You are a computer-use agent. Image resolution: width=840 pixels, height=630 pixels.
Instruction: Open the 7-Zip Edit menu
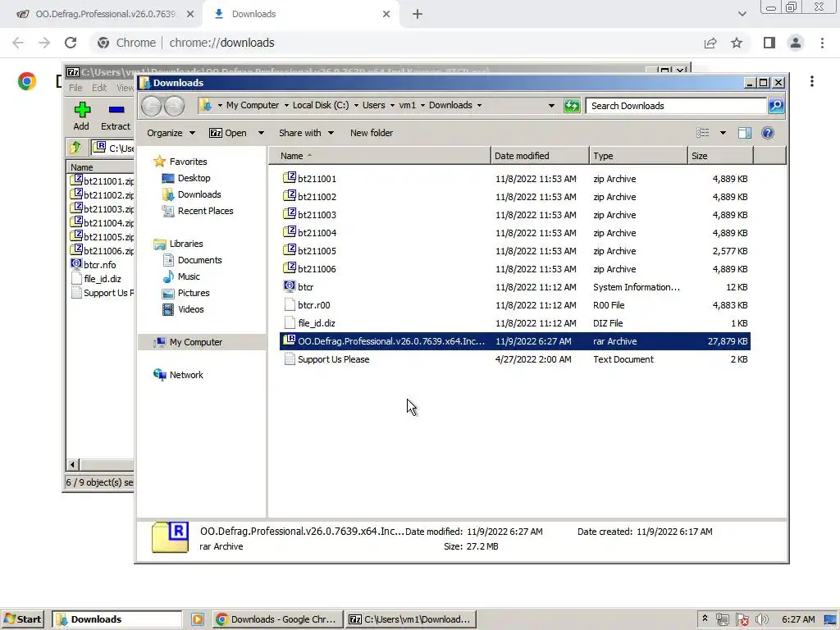pyautogui.click(x=99, y=88)
